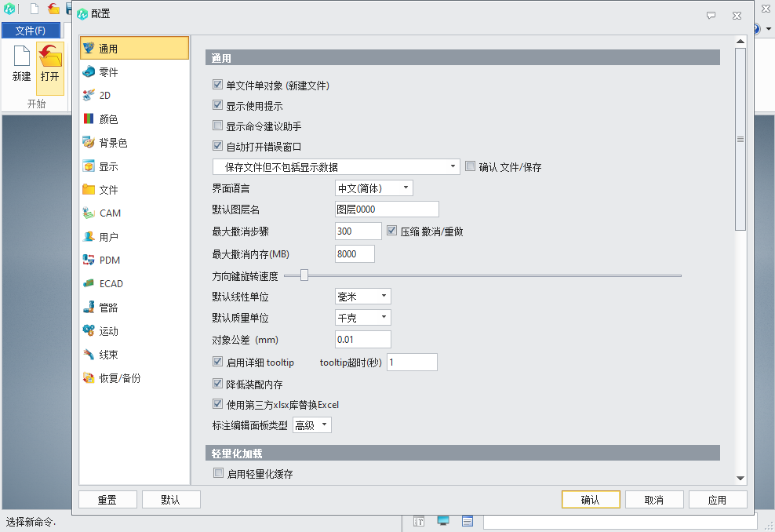Click the 确认 button
775x532 pixels.
591,500
